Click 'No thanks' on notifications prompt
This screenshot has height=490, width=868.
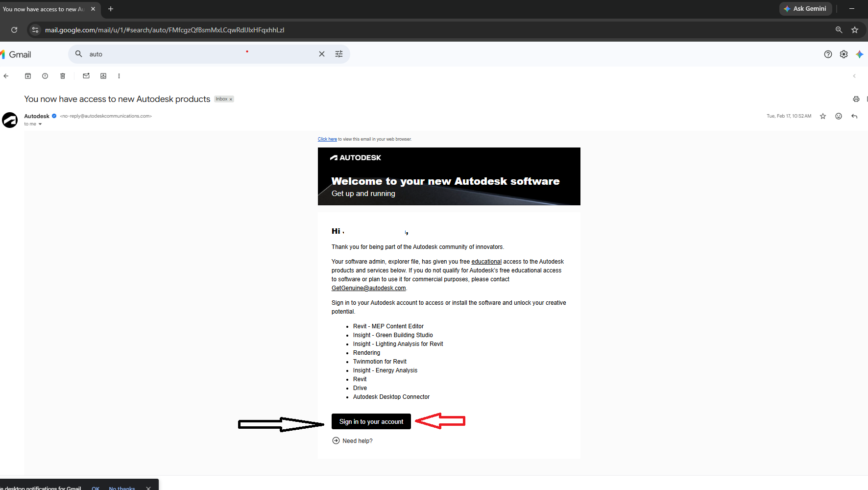point(122,488)
